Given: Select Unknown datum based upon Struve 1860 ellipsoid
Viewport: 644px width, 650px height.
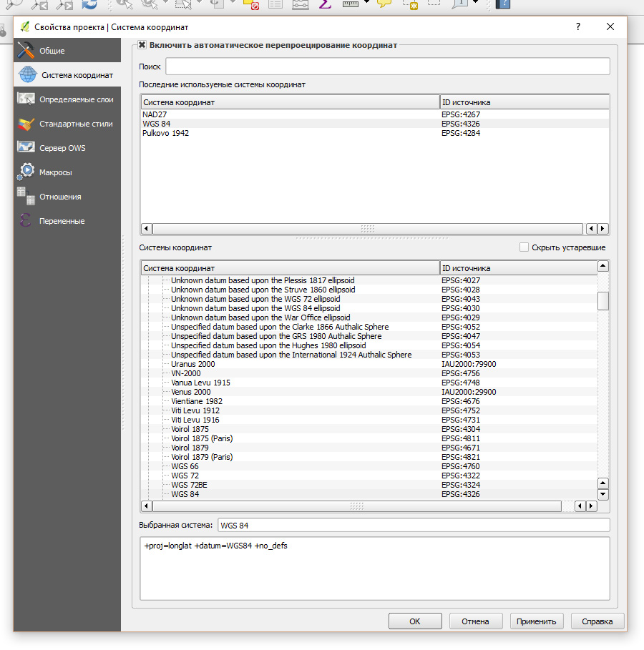Looking at the screenshot, I should pos(369,290).
